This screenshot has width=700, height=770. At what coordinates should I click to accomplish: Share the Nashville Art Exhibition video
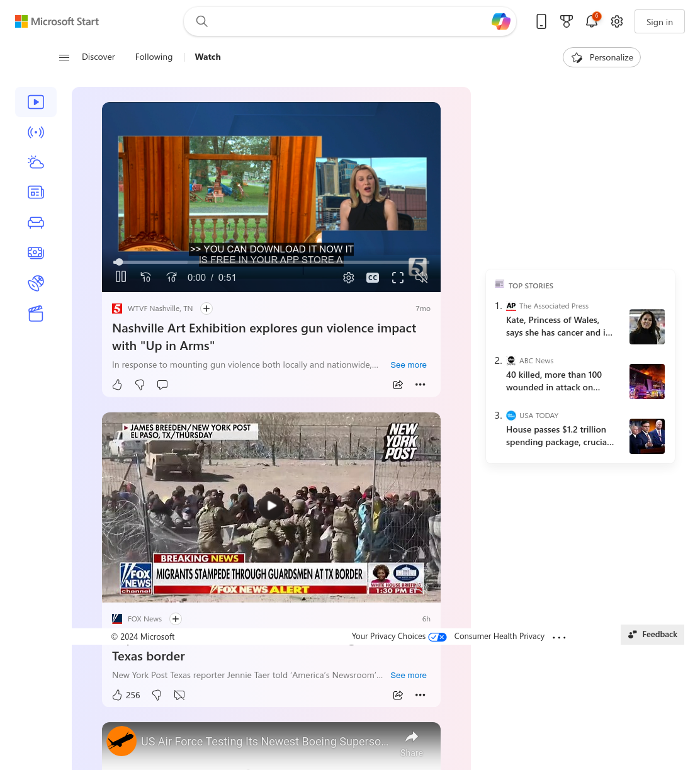(x=398, y=385)
